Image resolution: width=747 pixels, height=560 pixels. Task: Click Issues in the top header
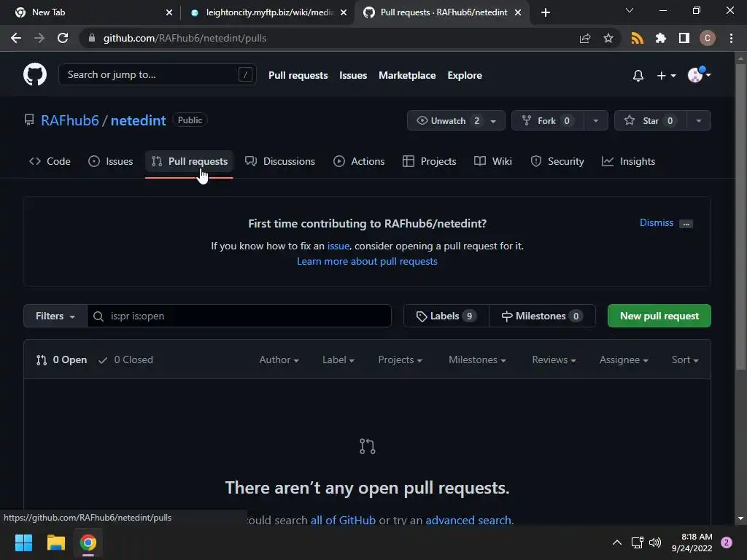coord(353,75)
